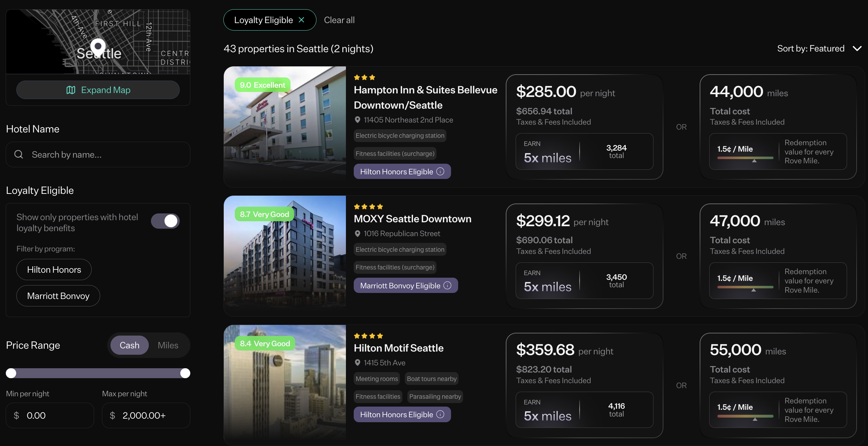Open the Sort by Featured dropdown
Viewport: 868px width, 446px height.
(x=820, y=48)
